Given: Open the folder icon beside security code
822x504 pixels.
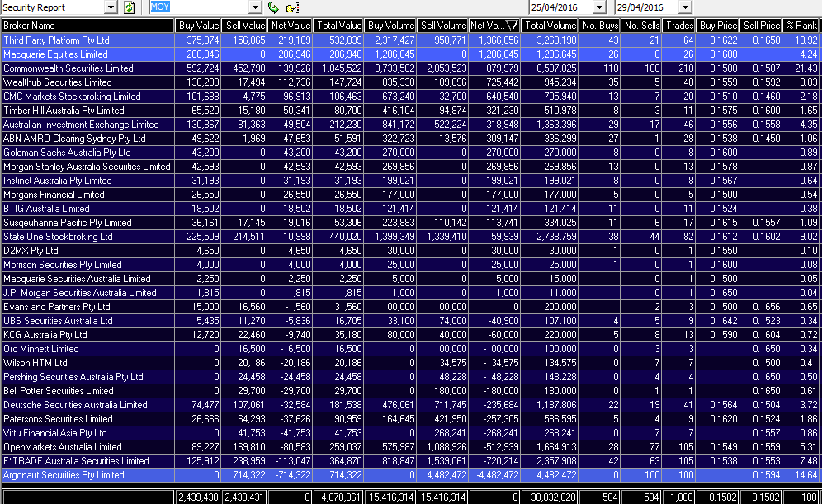Looking at the screenshot, I should [292, 7].
